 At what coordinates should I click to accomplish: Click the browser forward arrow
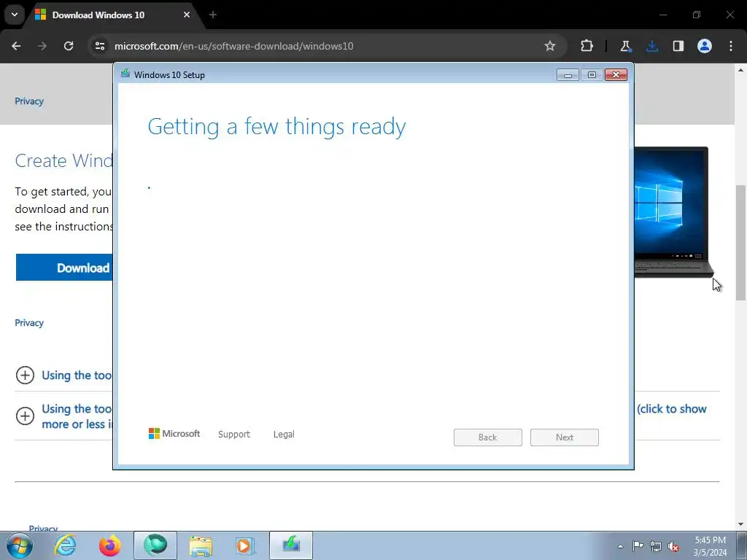point(42,46)
